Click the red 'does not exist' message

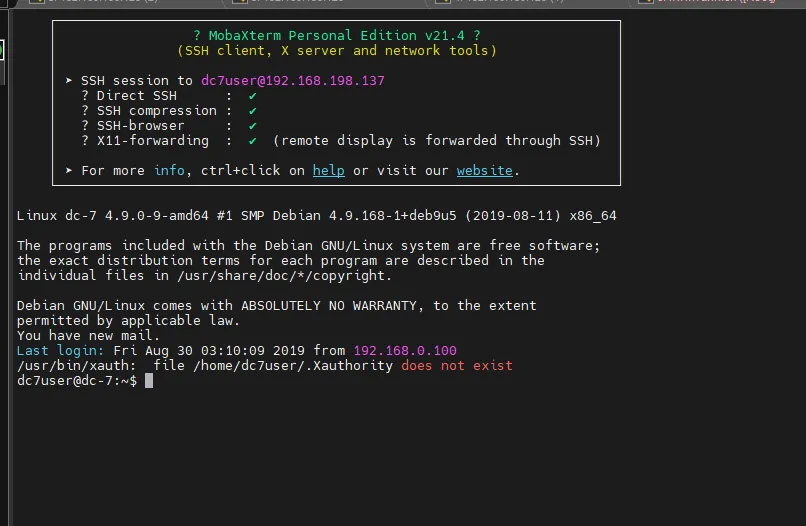457,366
